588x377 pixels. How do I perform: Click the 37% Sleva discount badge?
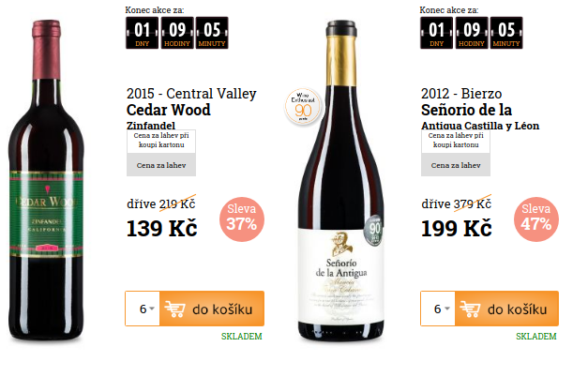[x=242, y=219]
